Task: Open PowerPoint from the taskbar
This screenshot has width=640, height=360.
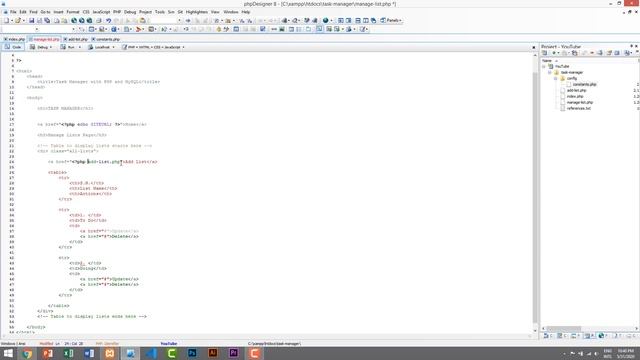Action: point(48,353)
